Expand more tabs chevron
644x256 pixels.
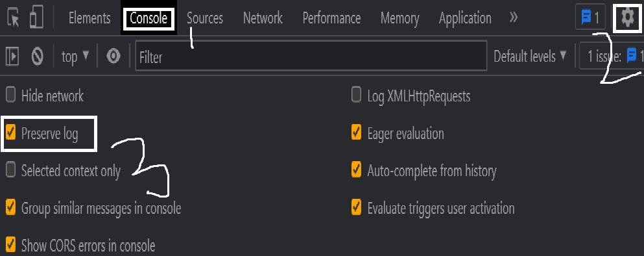click(x=514, y=18)
